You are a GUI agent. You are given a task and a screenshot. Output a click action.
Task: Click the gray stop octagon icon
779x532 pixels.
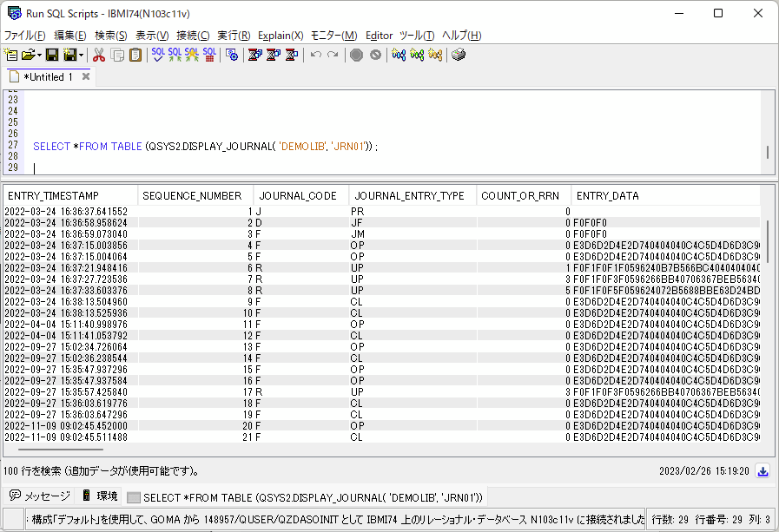[356, 55]
